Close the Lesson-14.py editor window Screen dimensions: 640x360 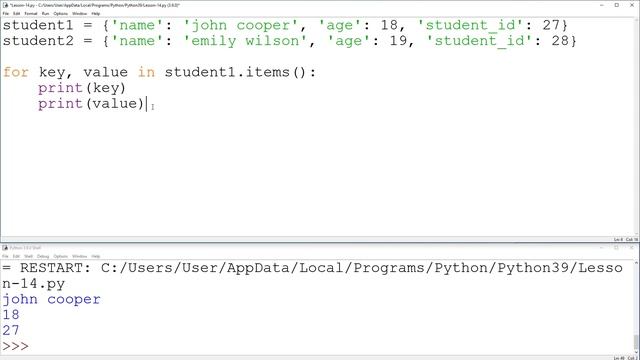632,5
